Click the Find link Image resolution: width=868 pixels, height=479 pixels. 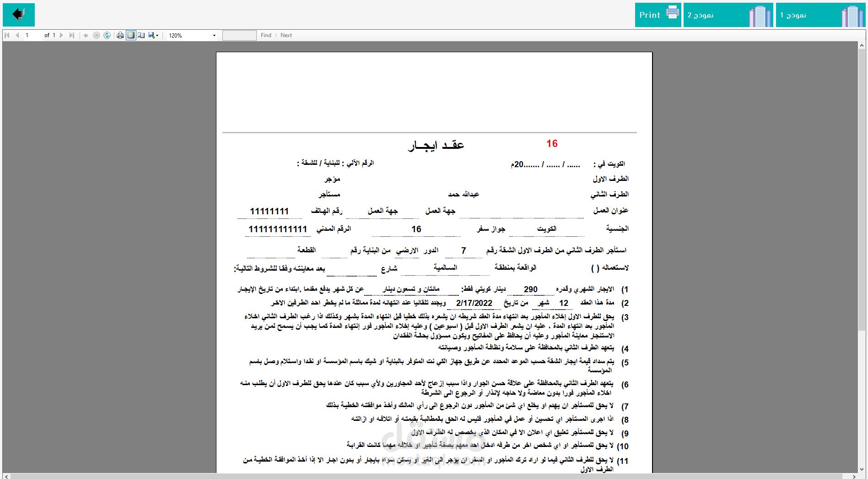click(x=266, y=35)
